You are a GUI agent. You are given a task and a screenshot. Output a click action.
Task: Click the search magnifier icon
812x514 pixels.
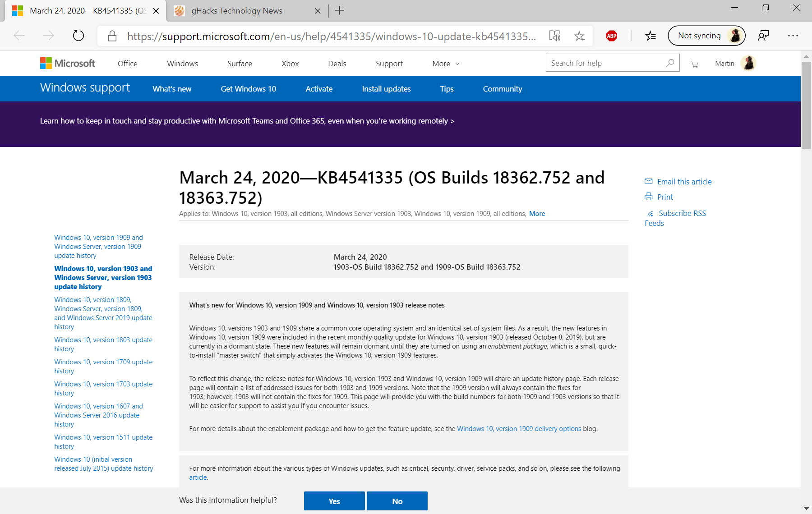click(x=670, y=63)
